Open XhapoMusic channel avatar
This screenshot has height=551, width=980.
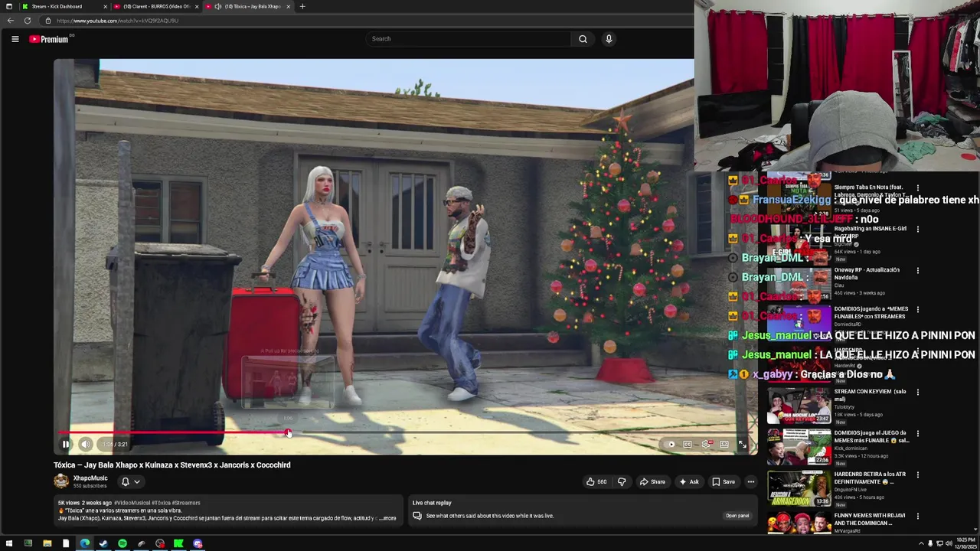(61, 481)
